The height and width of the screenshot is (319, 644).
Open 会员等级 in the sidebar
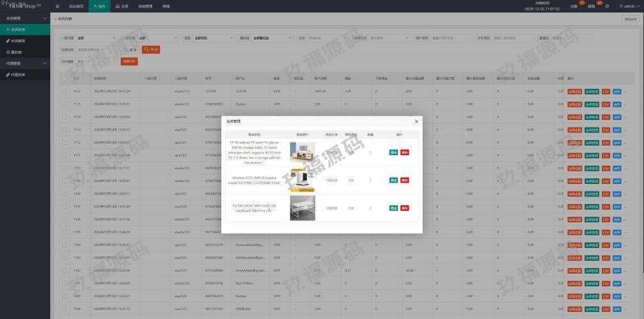[x=18, y=41]
